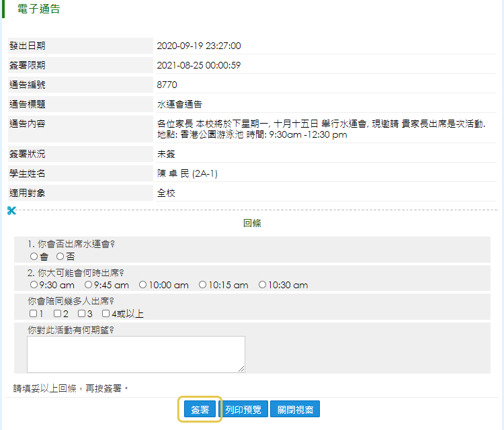Screen dimensions: 504x430
Task: Choose 9:30 am arrival time
Action: (x=34, y=285)
